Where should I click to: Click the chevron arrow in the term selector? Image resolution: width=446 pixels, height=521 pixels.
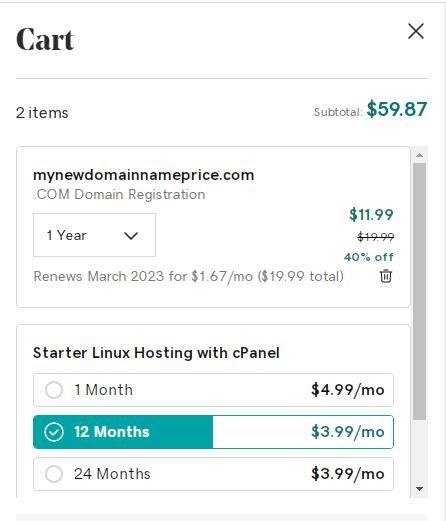click(131, 236)
